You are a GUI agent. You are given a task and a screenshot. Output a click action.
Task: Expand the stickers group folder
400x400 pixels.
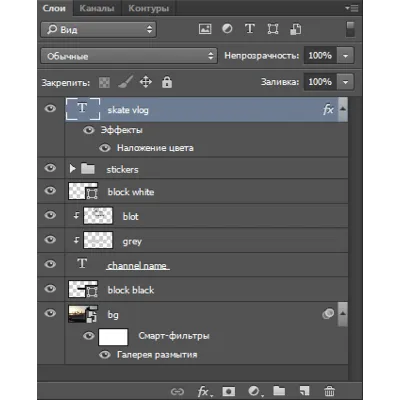click(72, 169)
